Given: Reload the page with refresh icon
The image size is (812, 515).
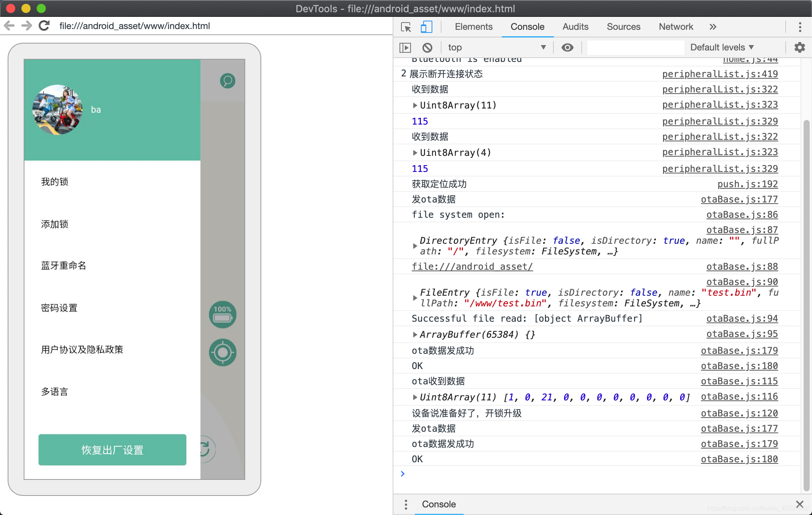Looking at the screenshot, I should tap(44, 26).
